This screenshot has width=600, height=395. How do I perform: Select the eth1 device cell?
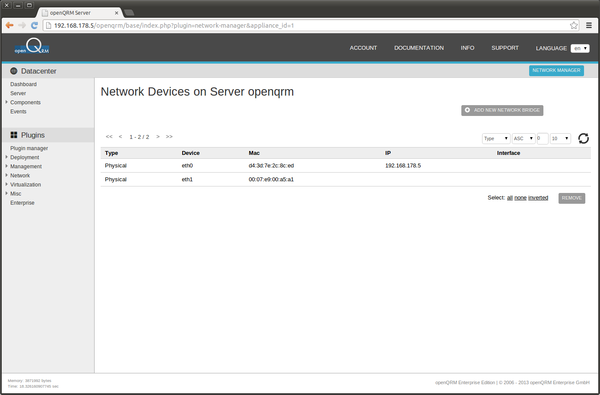(187, 180)
